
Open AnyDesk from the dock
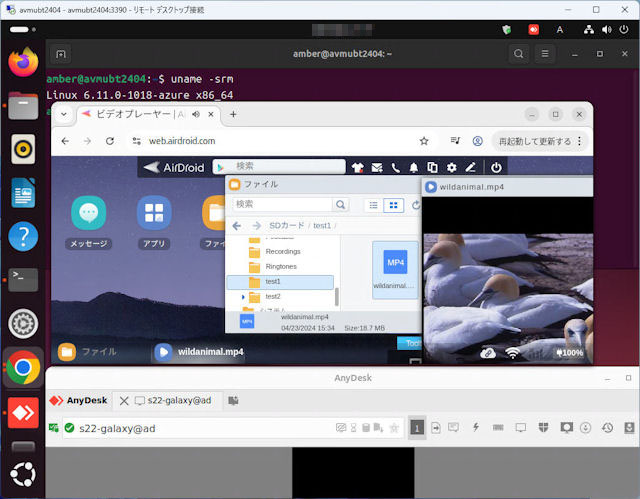pyautogui.click(x=23, y=413)
